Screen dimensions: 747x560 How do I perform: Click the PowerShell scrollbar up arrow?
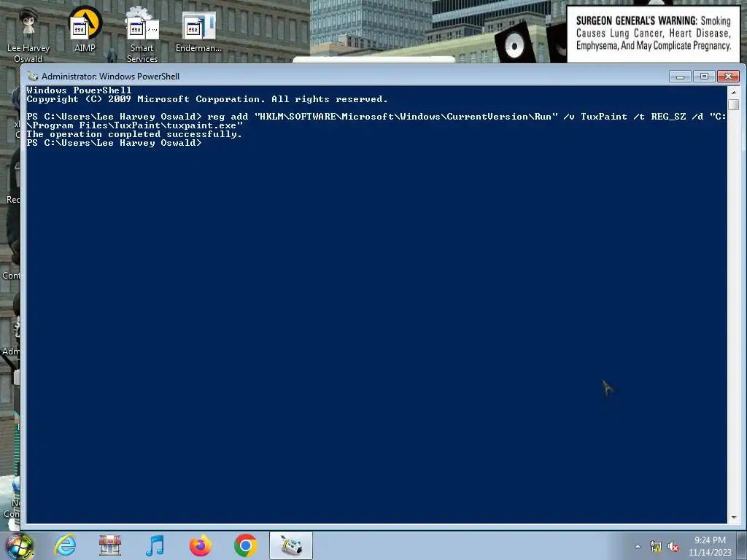click(734, 92)
